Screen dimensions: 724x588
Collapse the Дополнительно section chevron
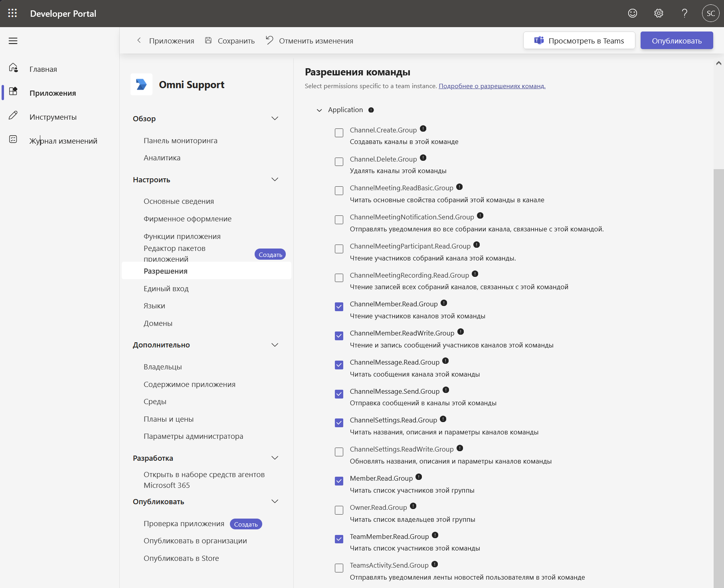(x=275, y=345)
